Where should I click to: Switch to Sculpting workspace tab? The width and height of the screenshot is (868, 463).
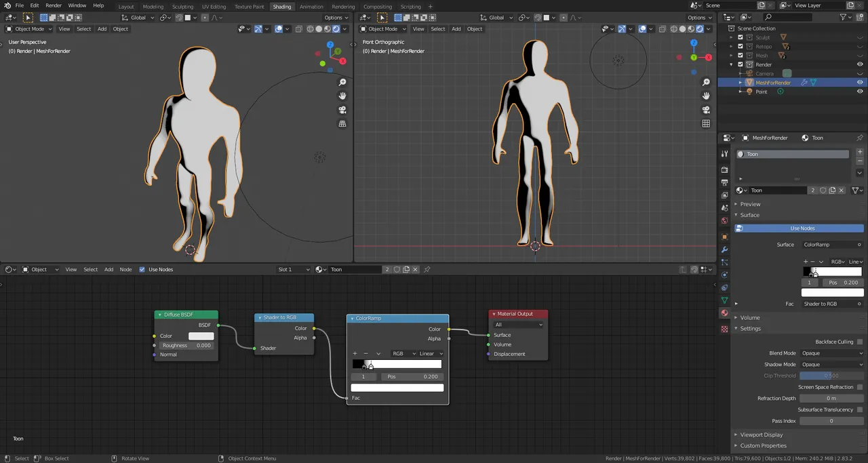pyautogui.click(x=182, y=7)
